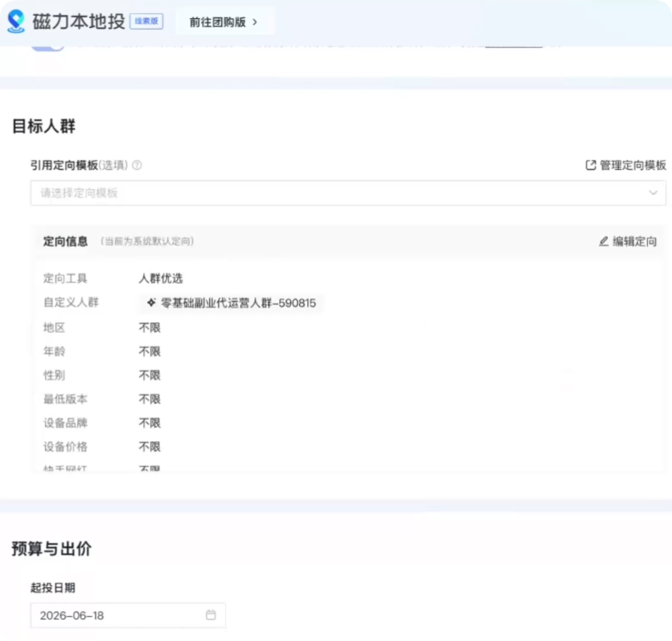672x641 pixels.
Task: Click the external link icon of 管理定向模板
Action: [x=591, y=165]
